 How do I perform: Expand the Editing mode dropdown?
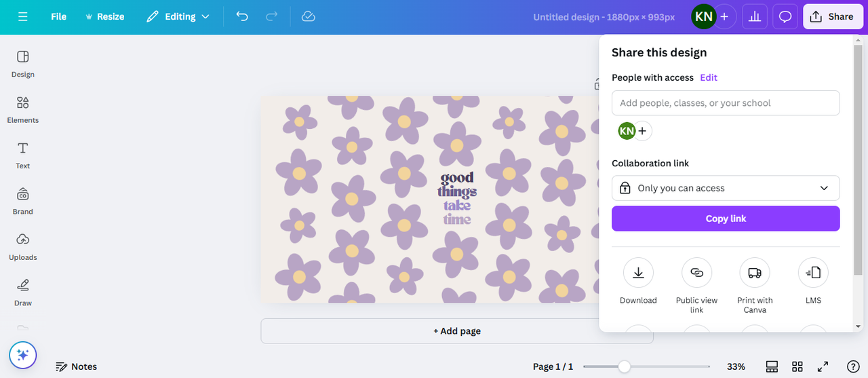178,16
